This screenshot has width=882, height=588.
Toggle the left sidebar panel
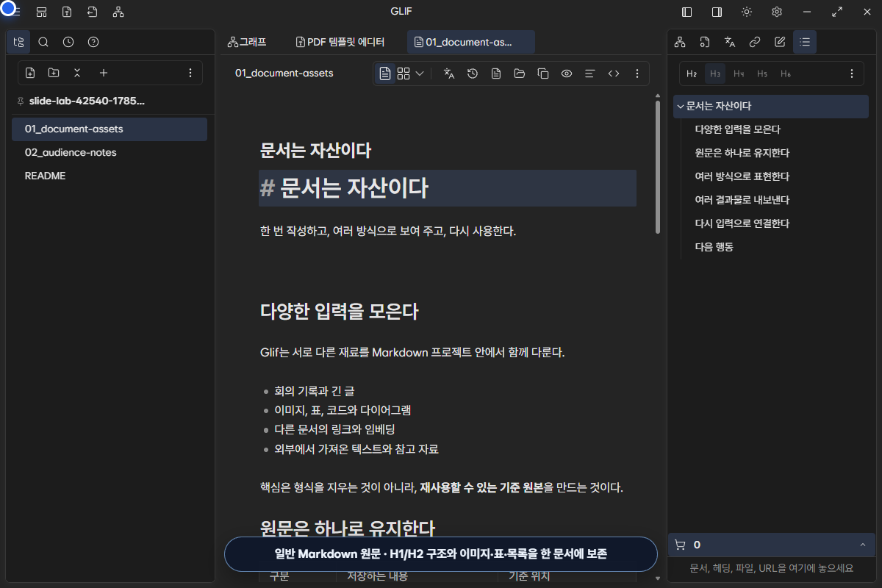pos(687,12)
